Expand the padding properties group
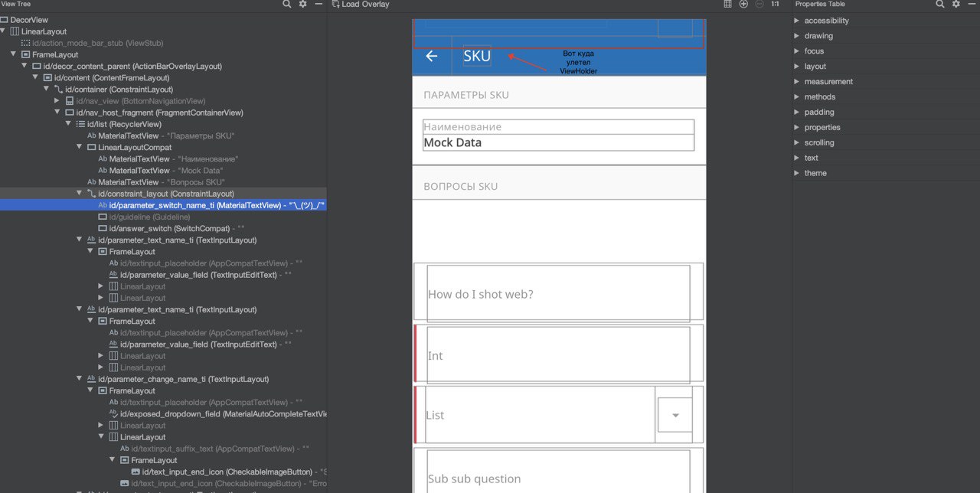980x493 pixels. point(797,112)
